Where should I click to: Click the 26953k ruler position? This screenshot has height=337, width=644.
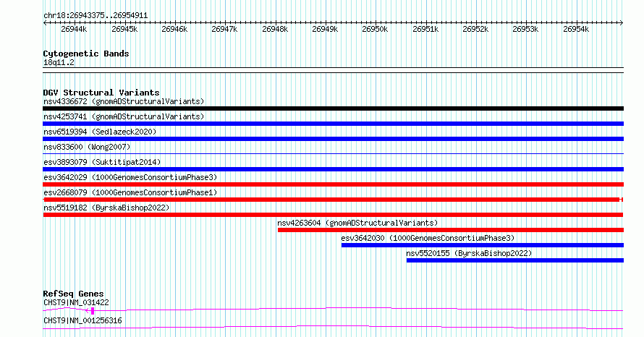click(525, 29)
